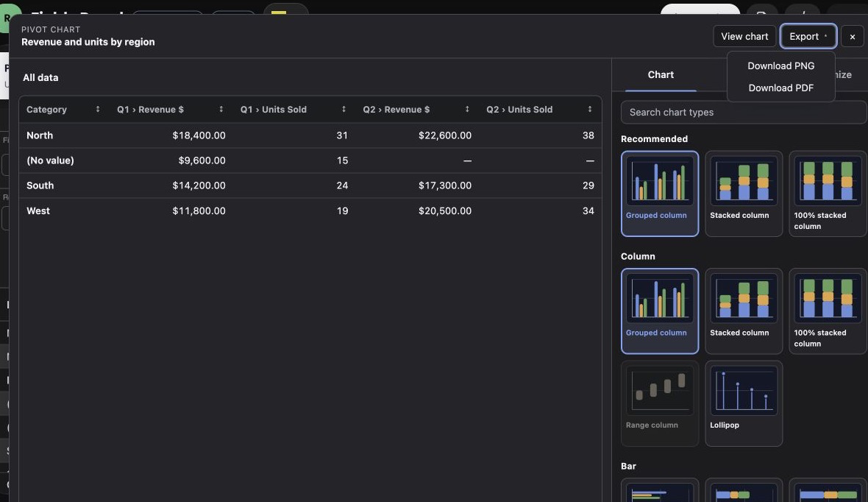This screenshot has width=868, height=502.
Task: Click Q1 Units Sold value 24
Action: point(342,185)
